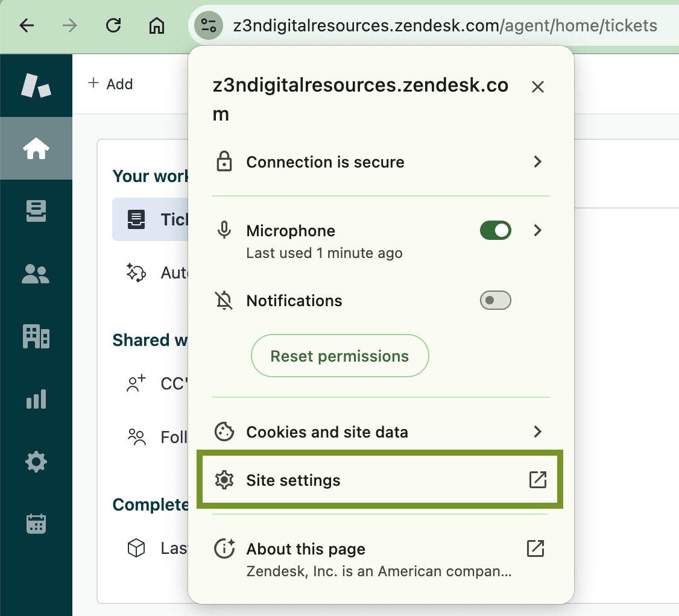
Task: Open Last completed item with cube icon
Action: click(156, 548)
